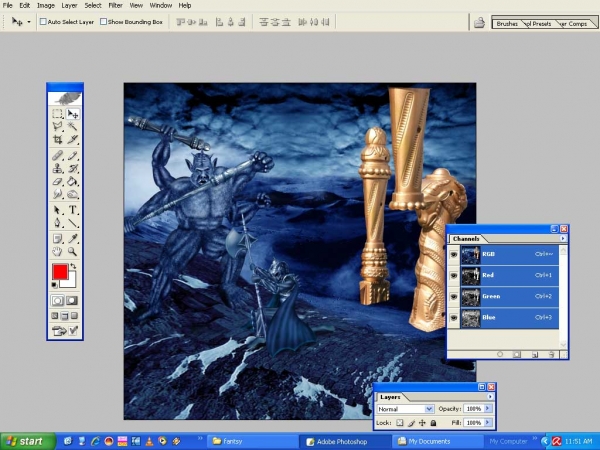The image size is (600, 450).
Task: Open the Filter menu
Action: tap(115, 5)
